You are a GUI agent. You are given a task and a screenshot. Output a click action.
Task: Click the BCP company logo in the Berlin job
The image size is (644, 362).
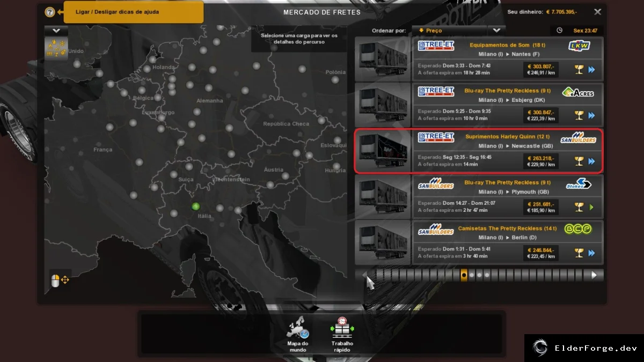tap(578, 230)
